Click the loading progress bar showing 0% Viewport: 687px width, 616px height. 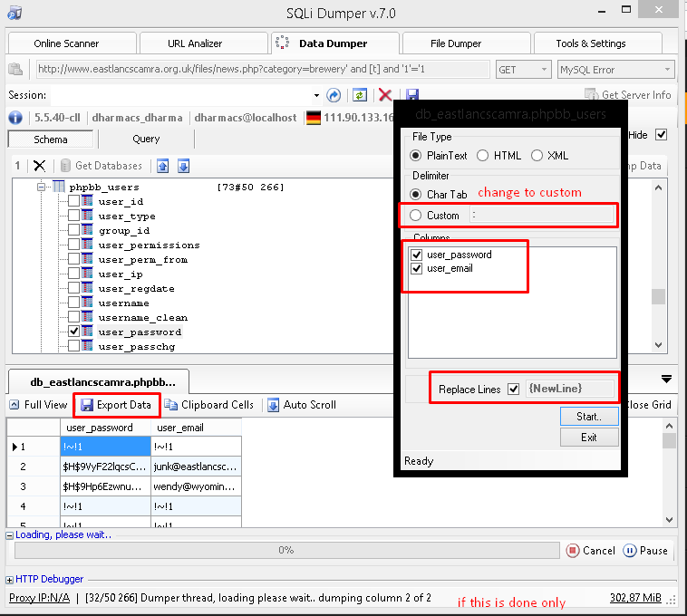[x=285, y=550]
